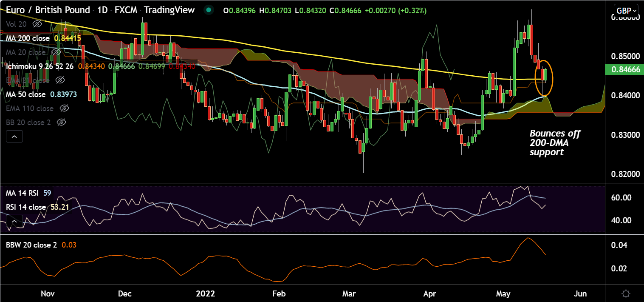This screenshot has height=302, width=644.
Task: Click the BBW 0.02 axis label
Action: (x=619, y=269)
